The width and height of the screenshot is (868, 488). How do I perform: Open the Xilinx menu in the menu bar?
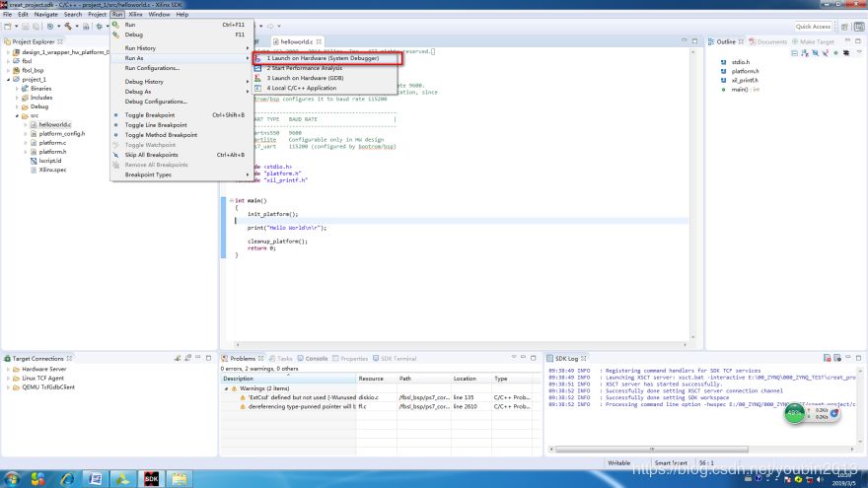tap(136, 15)
